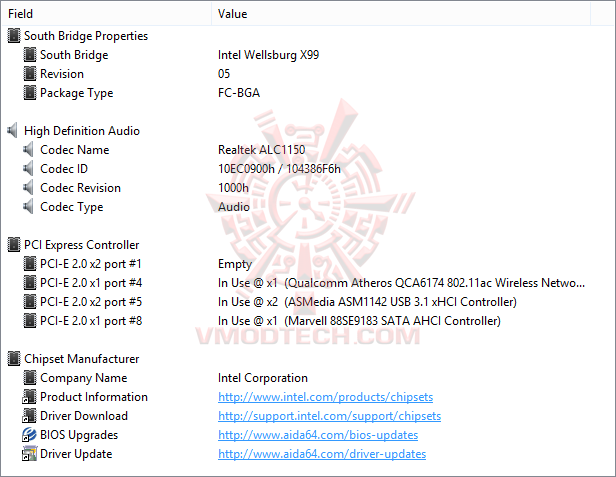Select the Product Information field label
The image size is (616, 477).
pos(94,397)
